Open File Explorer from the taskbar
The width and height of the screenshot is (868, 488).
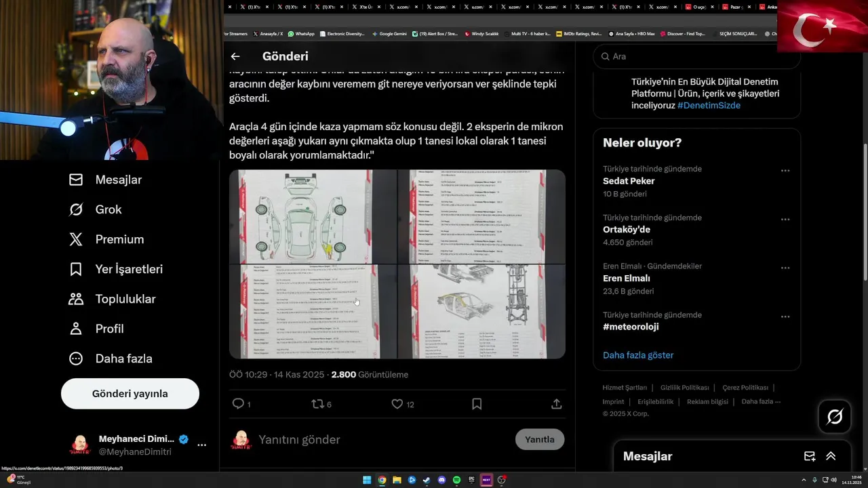click(397, 480)
